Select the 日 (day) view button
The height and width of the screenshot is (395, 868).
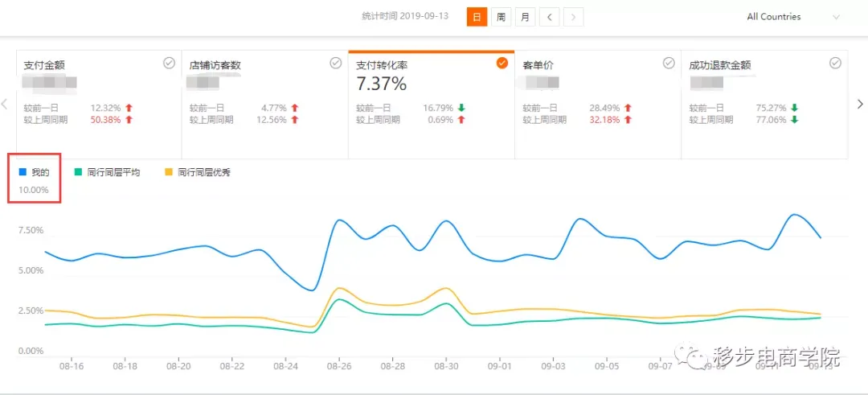pos(477,17)
